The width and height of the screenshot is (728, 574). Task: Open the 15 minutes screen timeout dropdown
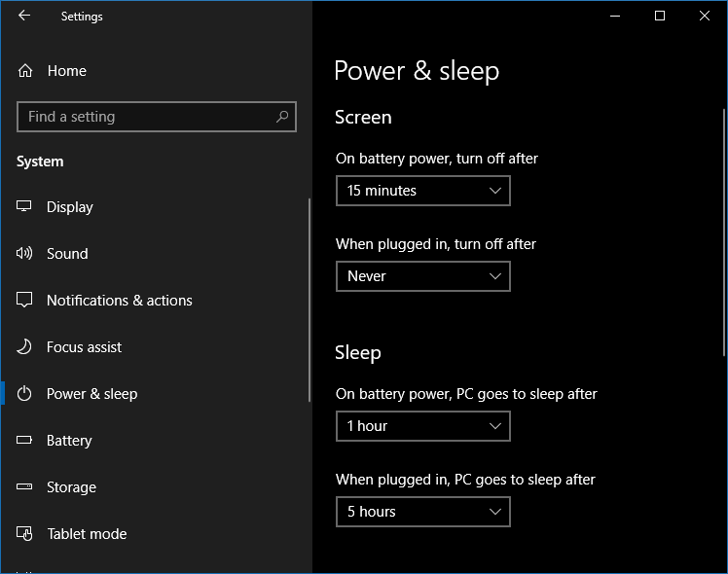[x=423, y=191]
